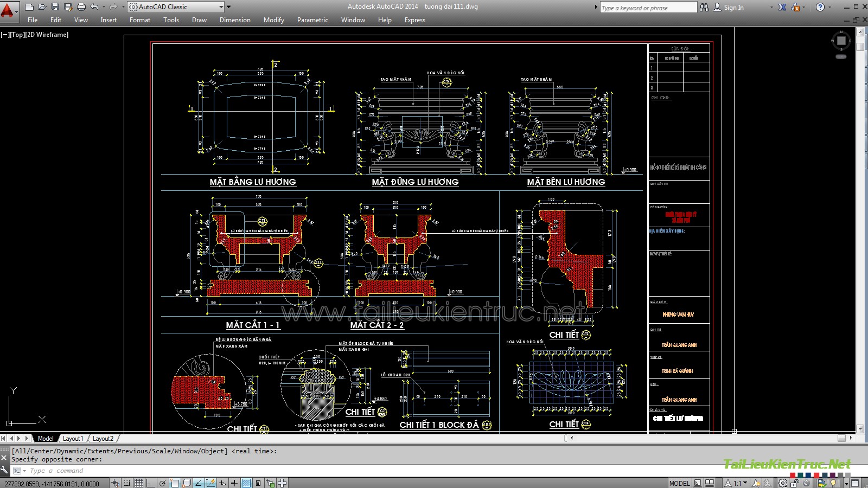Open the Edit menu
868x488 pixels.
point(56,20)
